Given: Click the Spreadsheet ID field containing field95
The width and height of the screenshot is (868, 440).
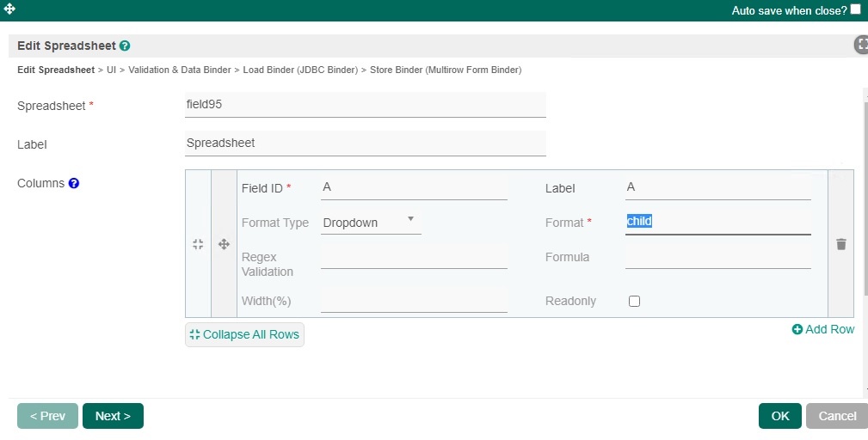Looking at the screenshot, I should click(366, 104).
